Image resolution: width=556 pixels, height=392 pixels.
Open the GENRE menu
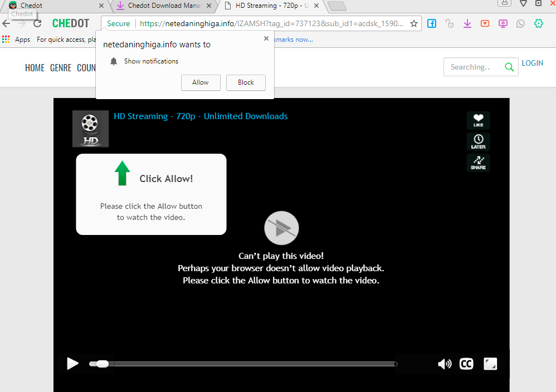coord(61,68)
